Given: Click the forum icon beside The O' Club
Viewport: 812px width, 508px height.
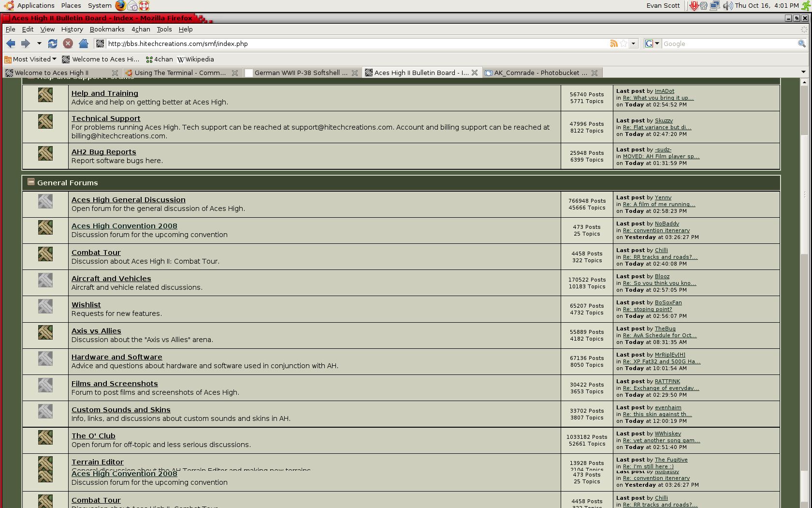Looking at the screenshot, I should pyautogui.click(x=45, y=437).
